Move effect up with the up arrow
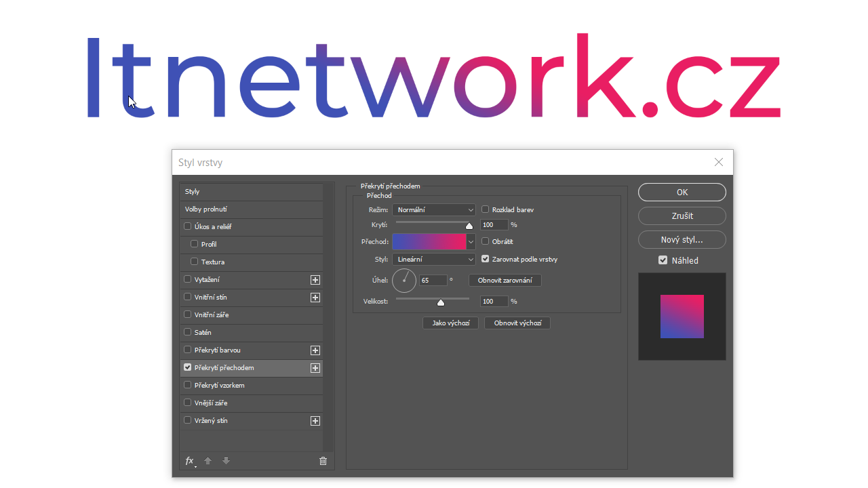The image size is (868, 488). coord(208,461)
